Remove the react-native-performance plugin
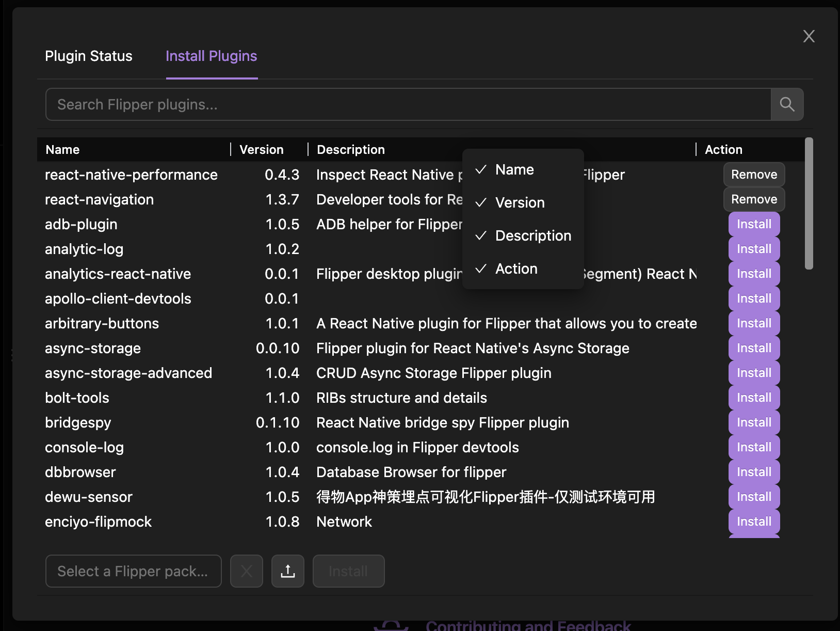The height and width of the screenshot is (631, 840). coord(754,175)
